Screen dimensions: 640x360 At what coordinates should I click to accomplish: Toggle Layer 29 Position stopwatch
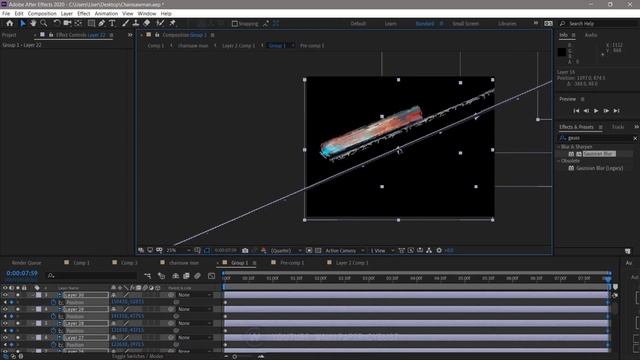(x=53, y=316)
